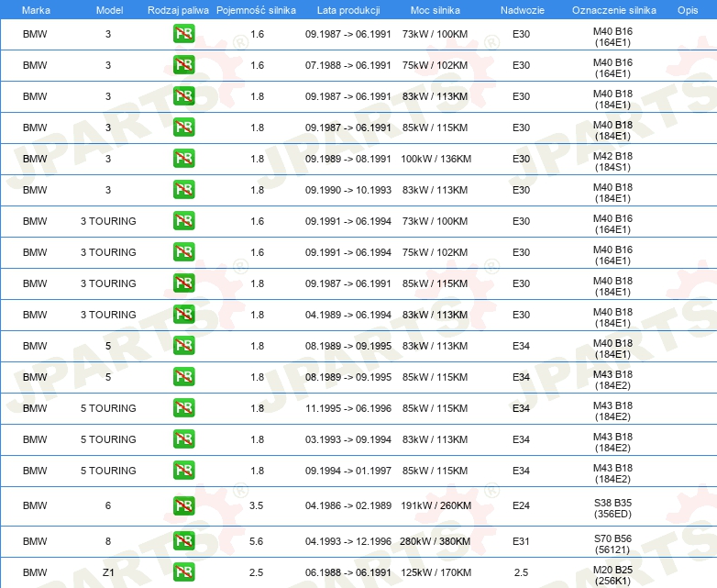Click engine code M20 B25 (256K1)
Image resolution: width=717 pixels, height=588 pixels.
[x=612, y=575]
